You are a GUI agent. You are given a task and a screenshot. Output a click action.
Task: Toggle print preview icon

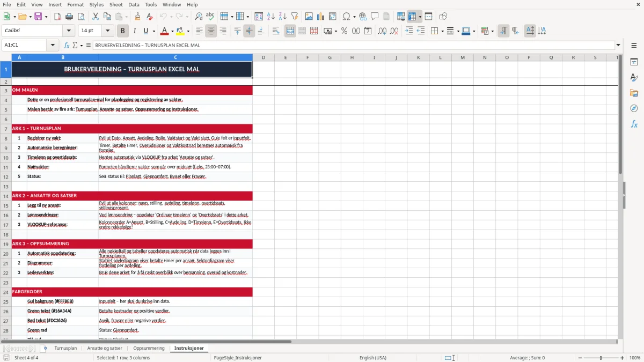pos(82,17)
